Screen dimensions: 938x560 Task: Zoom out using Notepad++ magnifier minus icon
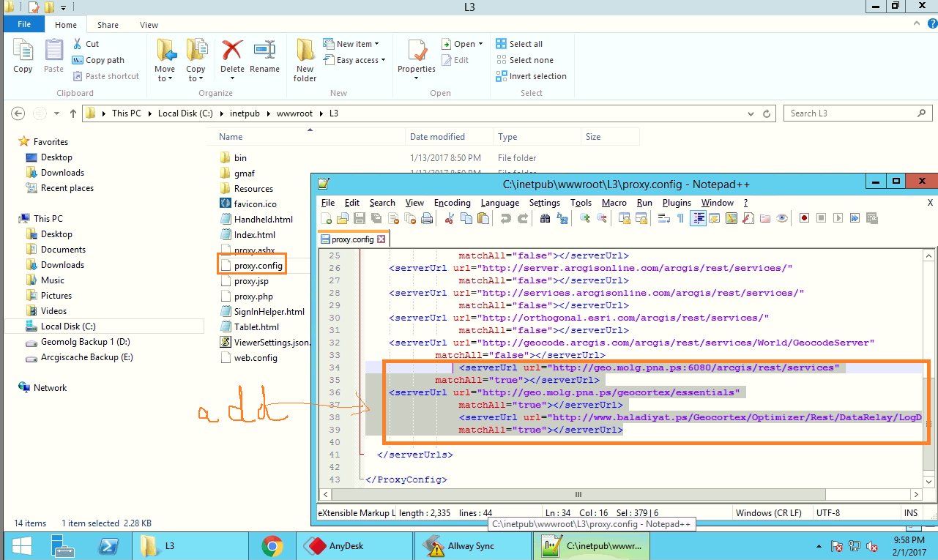[x=601, y=218]
